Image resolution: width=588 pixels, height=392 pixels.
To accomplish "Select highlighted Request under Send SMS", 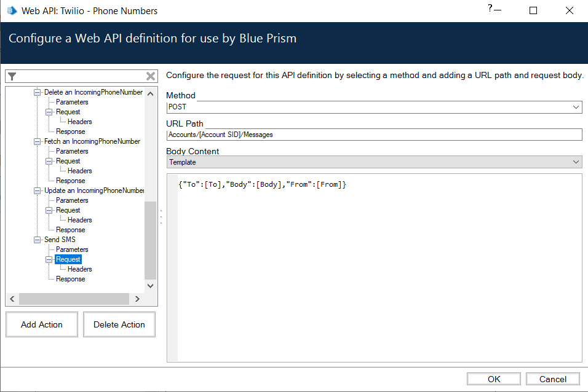I will point(68,259).
